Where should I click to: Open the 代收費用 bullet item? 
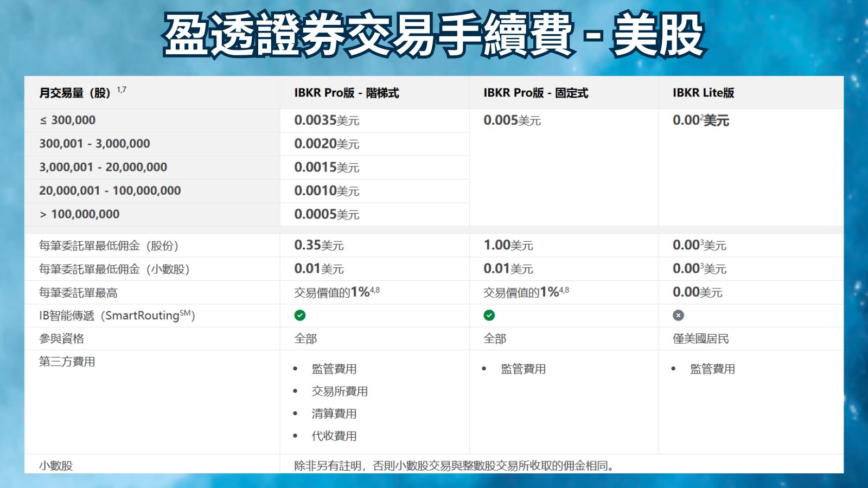334,435
